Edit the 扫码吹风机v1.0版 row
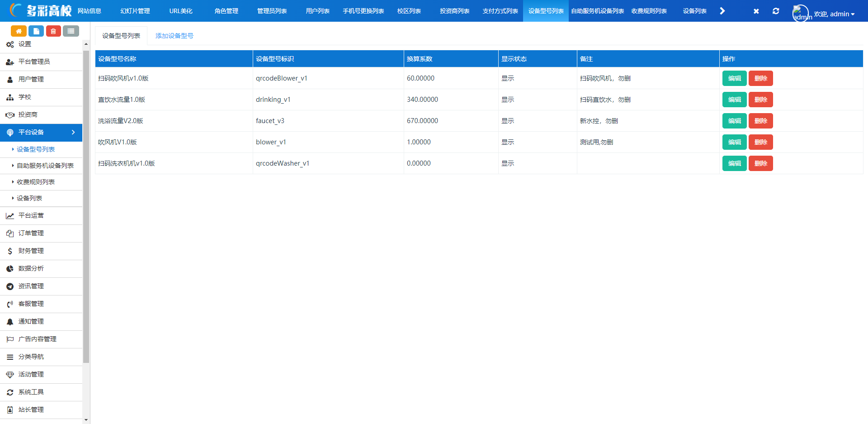 734,78
